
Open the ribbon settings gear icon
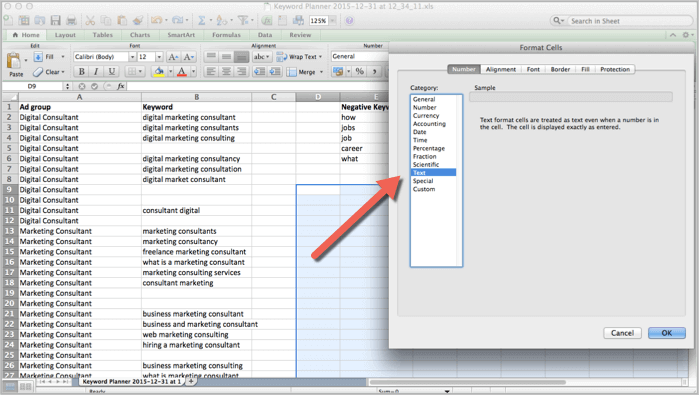click(686, 35)
